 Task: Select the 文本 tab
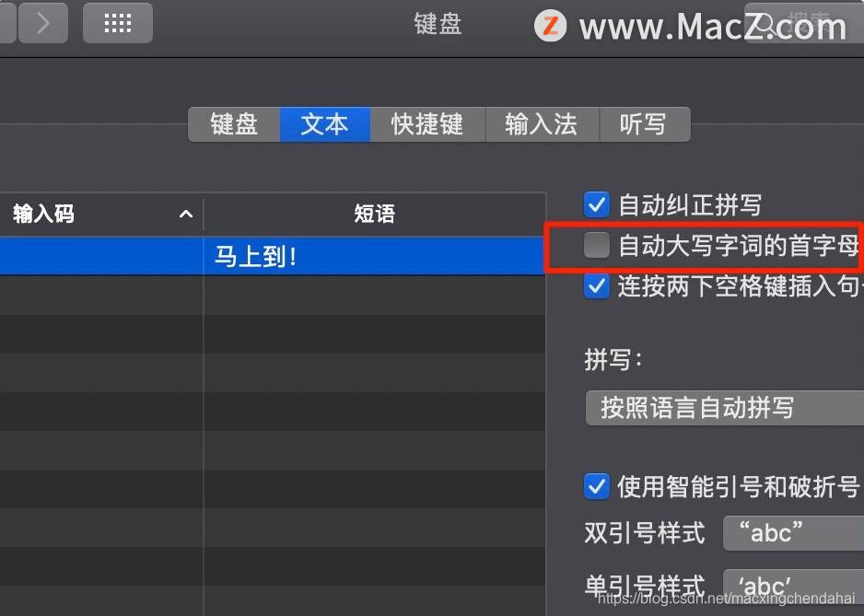325,124
